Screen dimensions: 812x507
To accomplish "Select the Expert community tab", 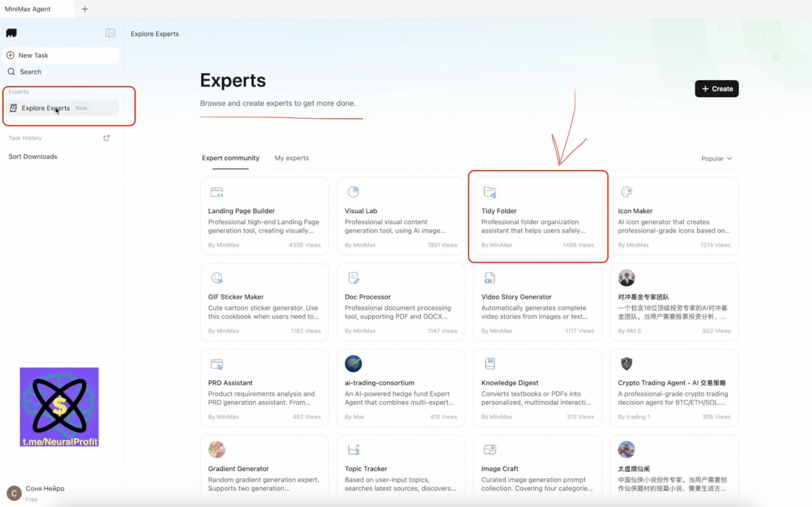I will pos(230,158).
